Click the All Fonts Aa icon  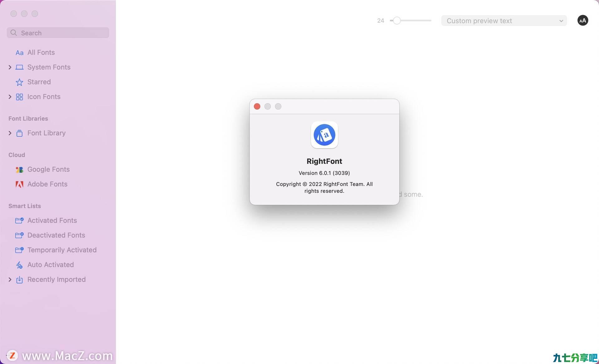[x=19, y=53]
